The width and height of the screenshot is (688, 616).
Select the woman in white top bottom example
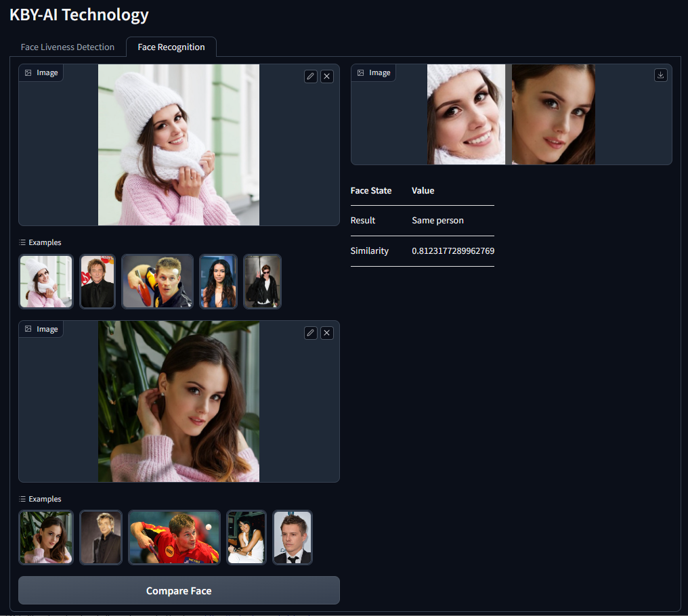pyautogui.click(x=246, y=537)
